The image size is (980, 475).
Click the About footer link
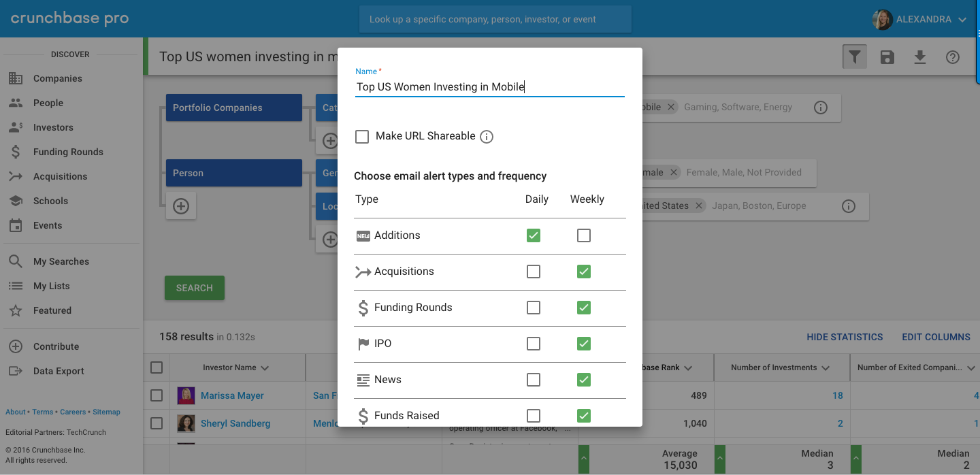coord(16,412)
